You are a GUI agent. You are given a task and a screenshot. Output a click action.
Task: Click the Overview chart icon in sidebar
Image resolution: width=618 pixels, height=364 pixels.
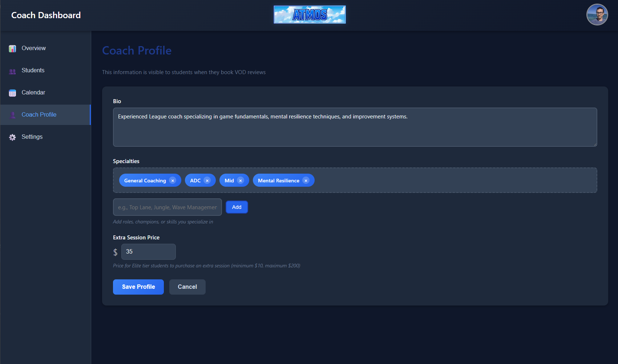point(12,49)
